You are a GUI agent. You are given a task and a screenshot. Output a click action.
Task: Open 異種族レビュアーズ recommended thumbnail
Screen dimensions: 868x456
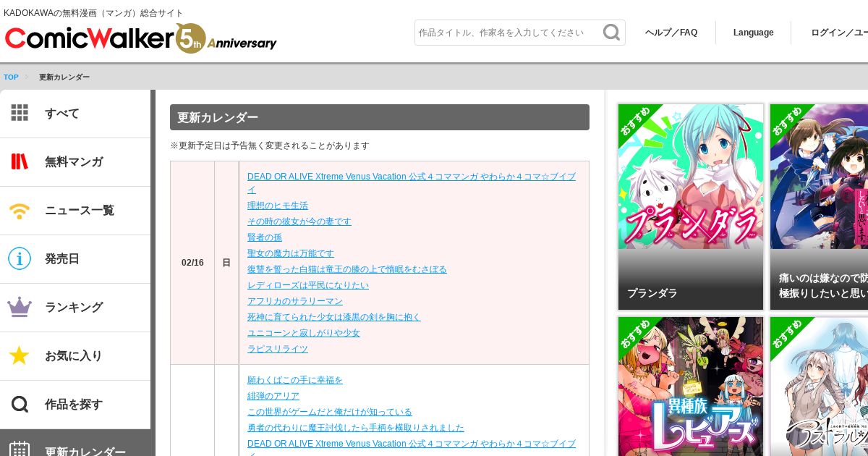click(x=691, y=387)
